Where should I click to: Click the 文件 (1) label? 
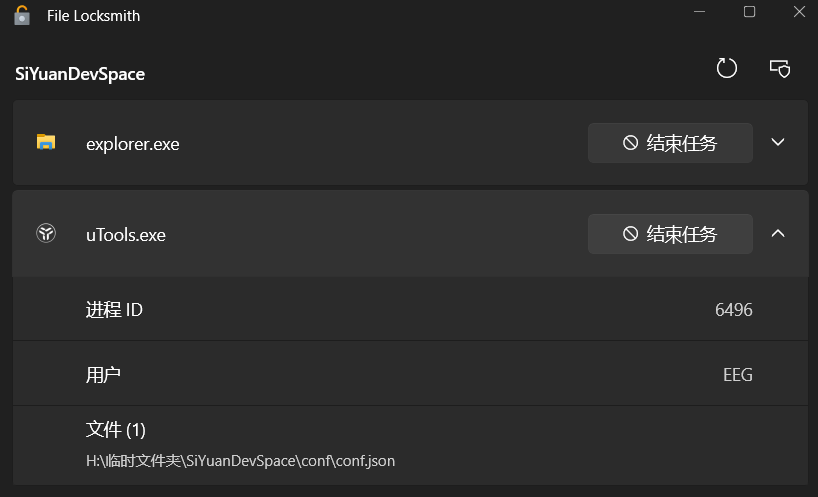(116, 430)
